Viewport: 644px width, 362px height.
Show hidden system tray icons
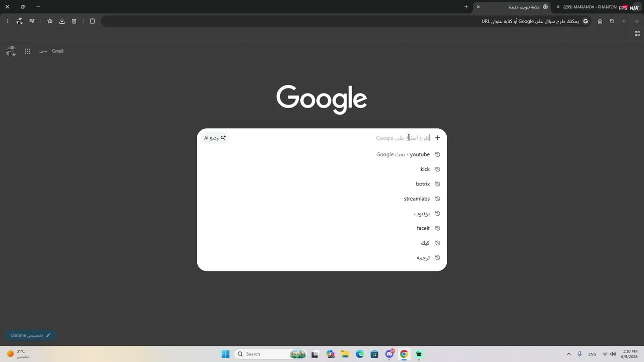[569, 354]
